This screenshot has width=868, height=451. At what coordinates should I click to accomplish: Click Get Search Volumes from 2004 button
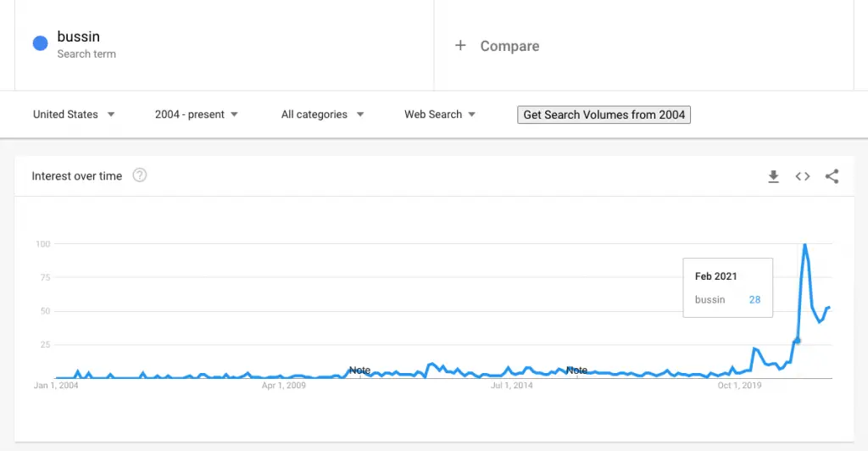click(x=604, y=114)
